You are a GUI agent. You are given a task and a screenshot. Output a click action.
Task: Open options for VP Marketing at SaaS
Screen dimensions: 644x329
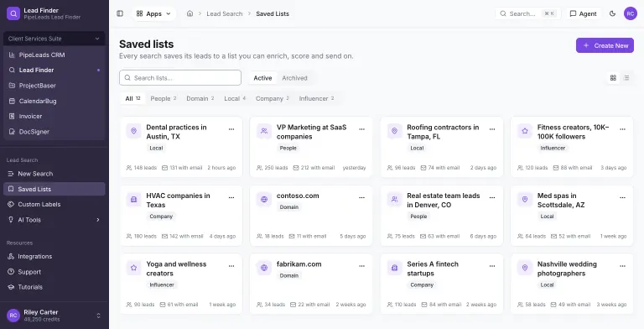(362, 129)
